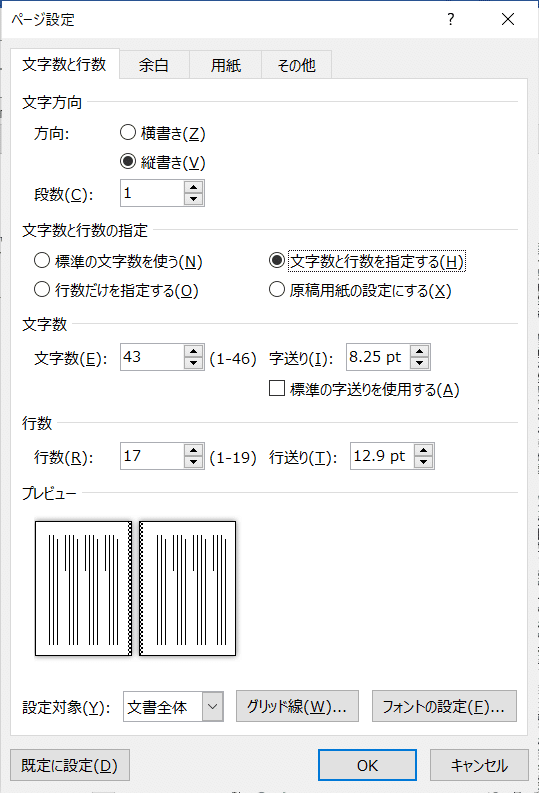Click the left page preview thumbnail
The width and height of the screenshot is (539, 793).
[83, 588]
